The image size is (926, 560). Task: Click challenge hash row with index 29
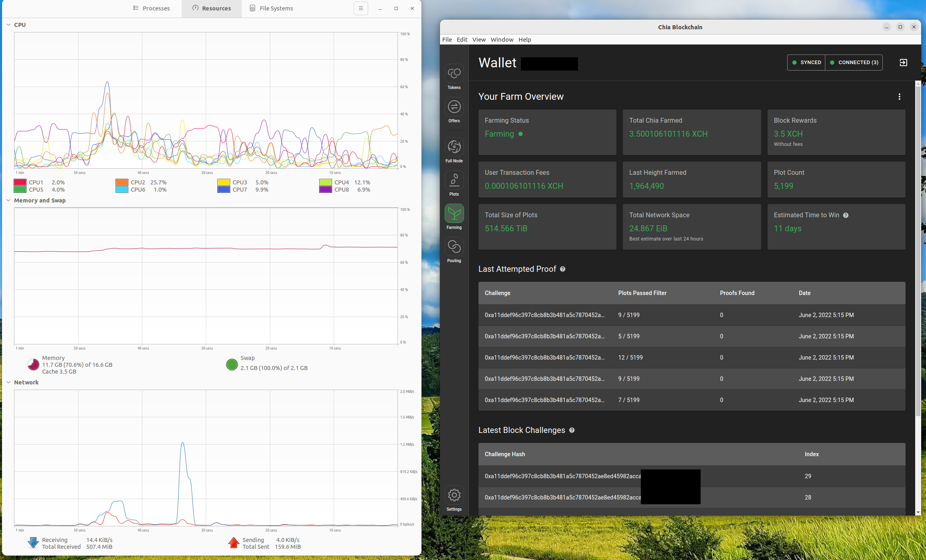click(x=691, y=476)
